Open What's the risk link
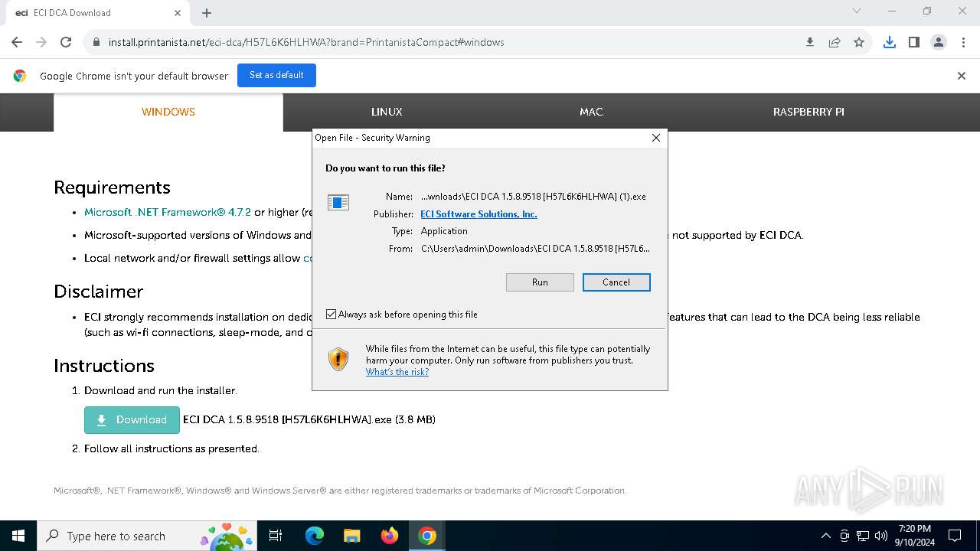The width and height of the screenshot is (980, 551). pyautogui.click(x=397, y=372)
